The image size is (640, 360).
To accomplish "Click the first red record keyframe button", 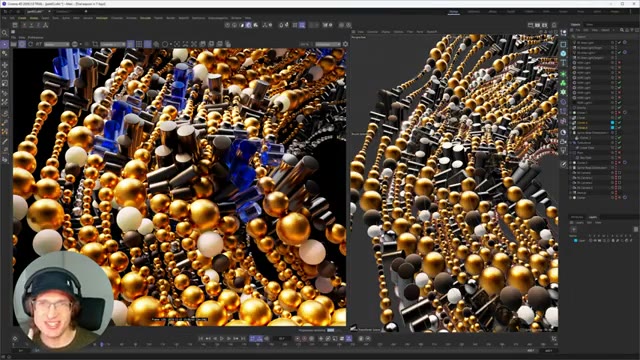I will (298, 338).
